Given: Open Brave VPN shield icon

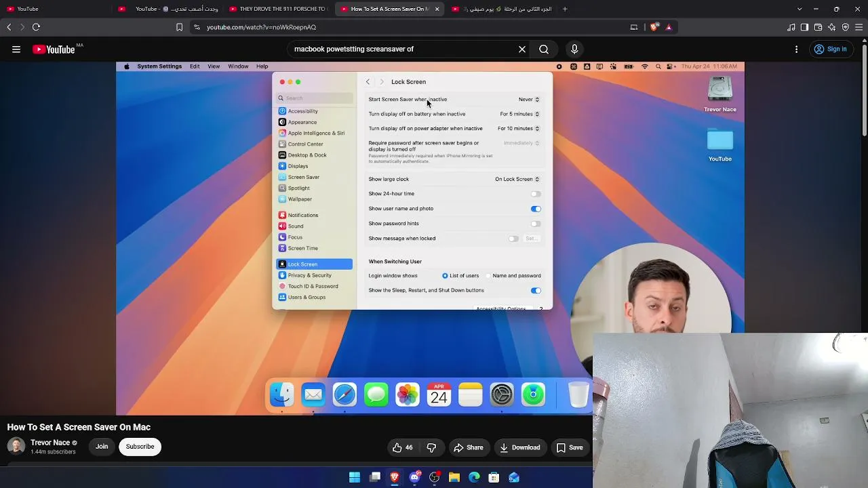Looking at the screenshot, I should (846, 27).
